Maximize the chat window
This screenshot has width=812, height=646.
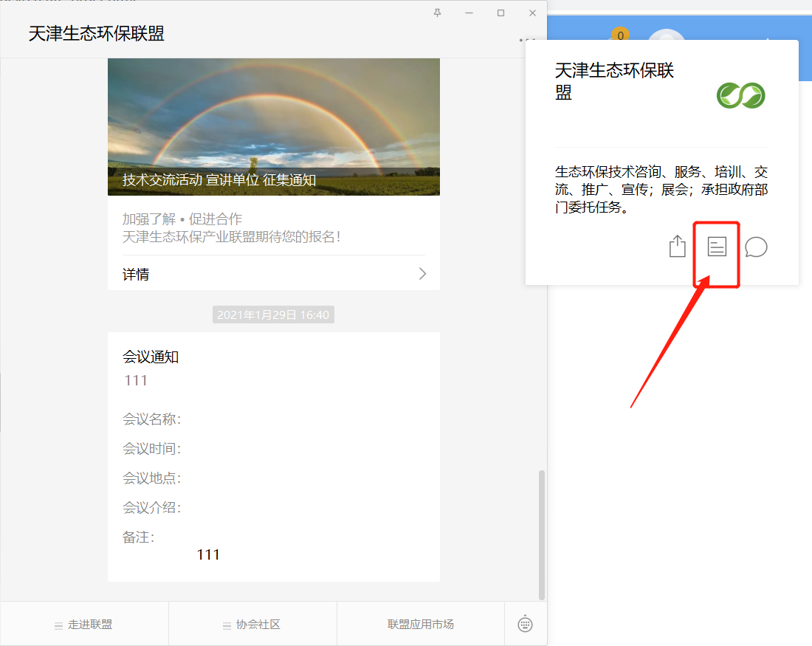500,13
